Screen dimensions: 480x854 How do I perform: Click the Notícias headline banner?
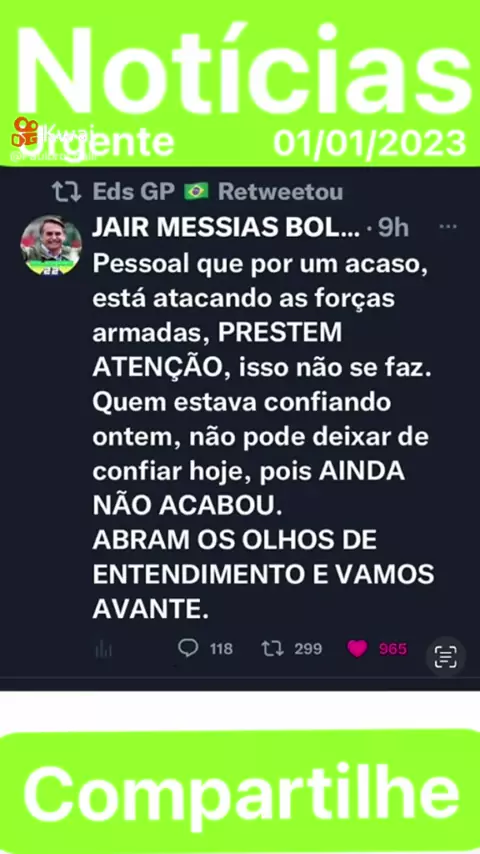pos(240,71)
